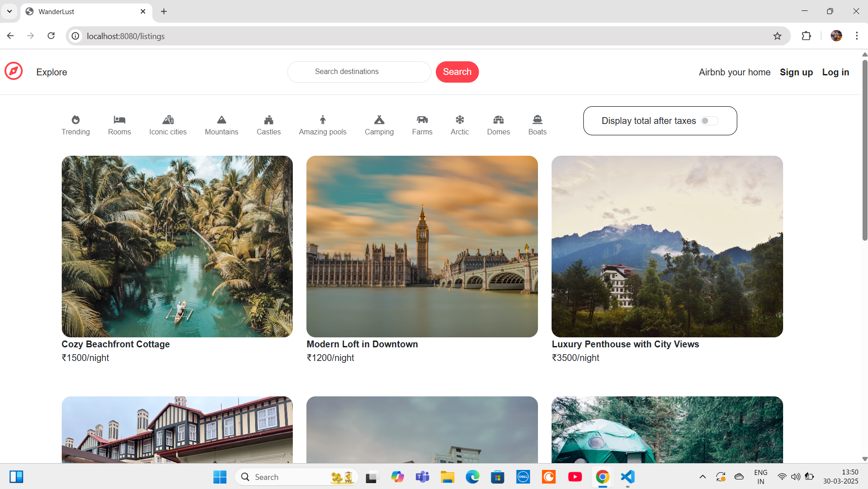
Task: Click the Search destinations input field
Action: tap(359, 72)
